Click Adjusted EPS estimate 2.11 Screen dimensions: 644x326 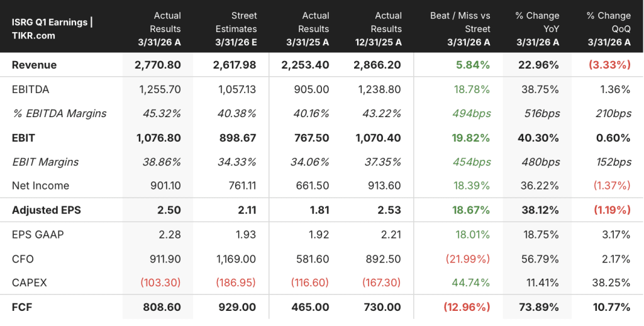[x=246, y=210]
